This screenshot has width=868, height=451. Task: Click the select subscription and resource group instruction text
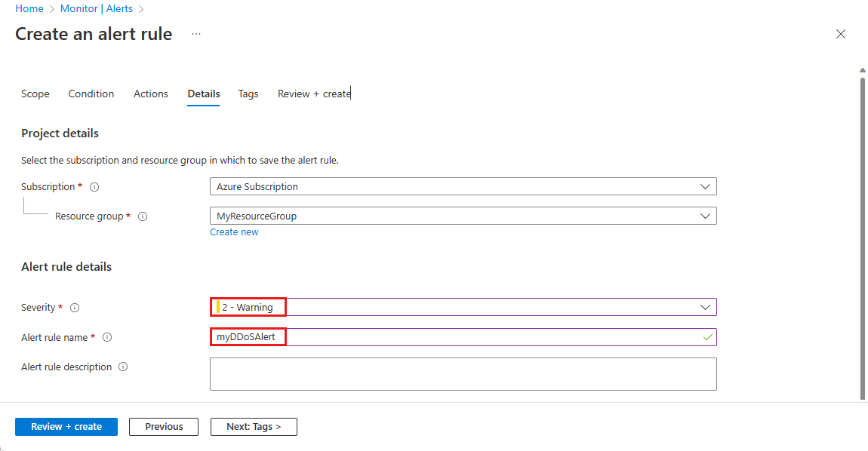pyautogui.click(x=180, y=161)
